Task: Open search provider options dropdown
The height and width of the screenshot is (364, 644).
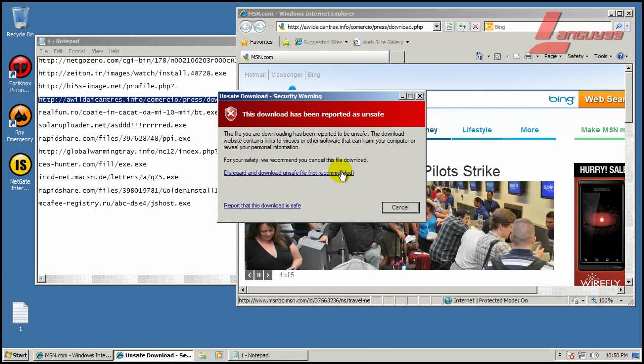Action: (627, 27)
